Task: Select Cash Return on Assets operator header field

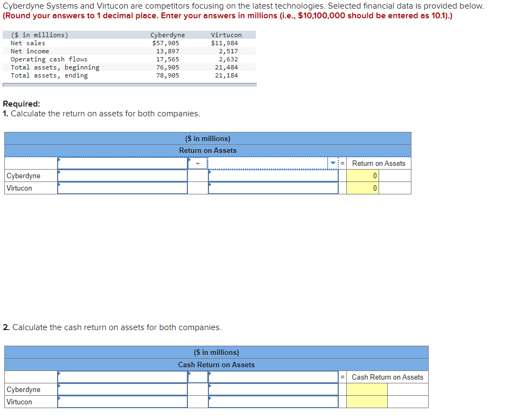Action: [198, 377]
